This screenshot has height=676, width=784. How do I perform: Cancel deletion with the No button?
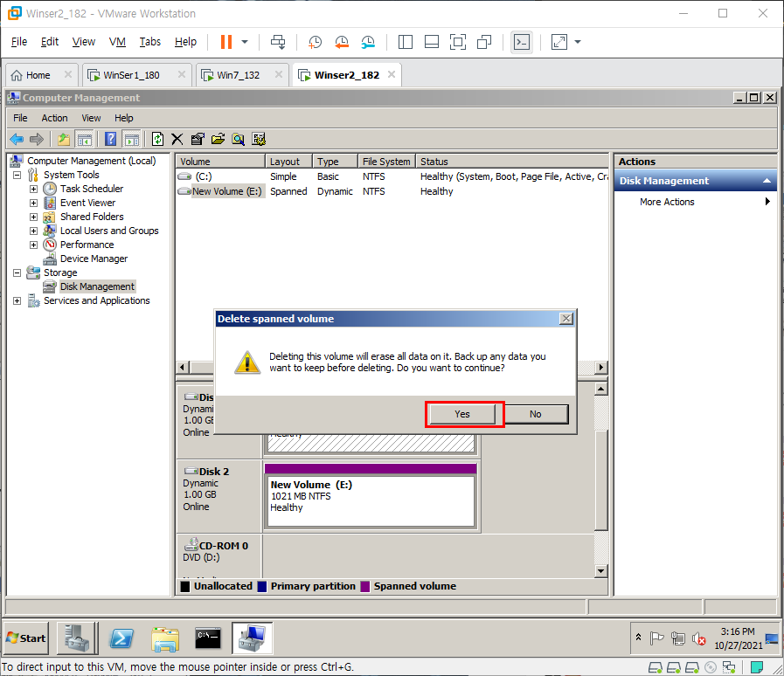[x=536, y=414]
